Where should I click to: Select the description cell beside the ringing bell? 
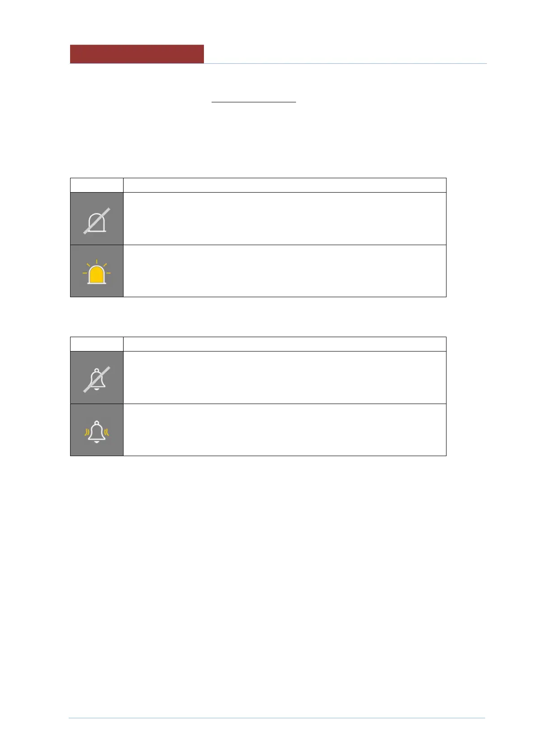(285, 430)
